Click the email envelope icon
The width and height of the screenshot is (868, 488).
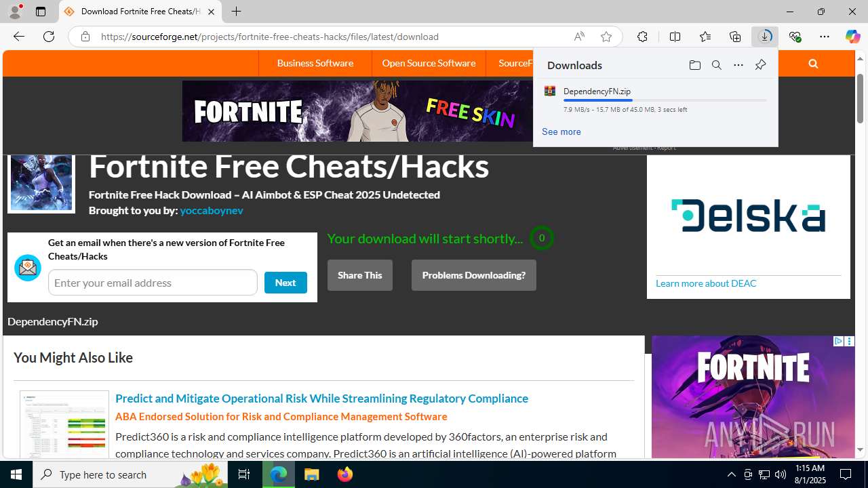click(x=28, y=268)
